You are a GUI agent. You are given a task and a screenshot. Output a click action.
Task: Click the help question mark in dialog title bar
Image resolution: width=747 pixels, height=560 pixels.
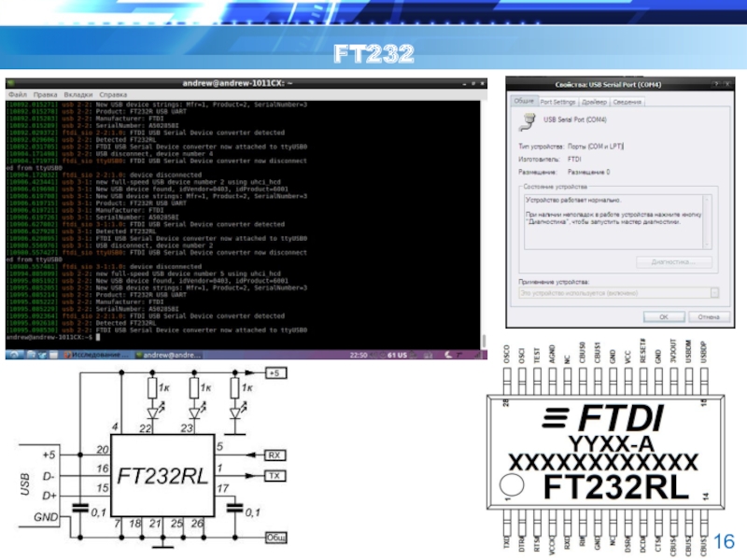[x=716, y=84]
